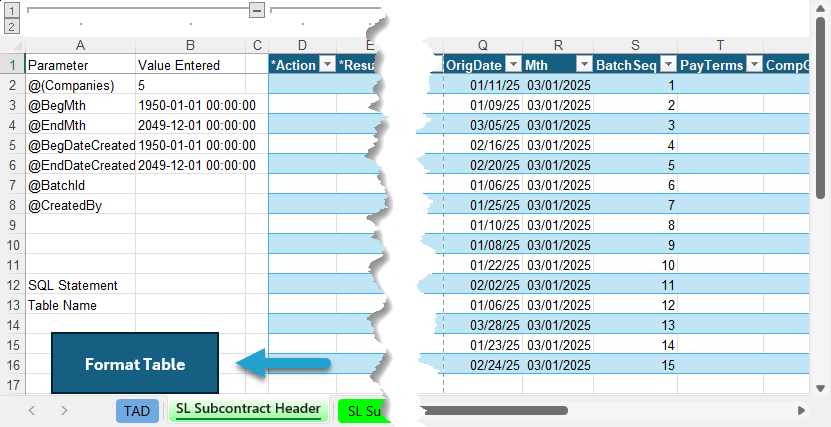Click BatchSeq cell with value 7
This screenshot has height=427, width=831.
click(x=635, y=205)
